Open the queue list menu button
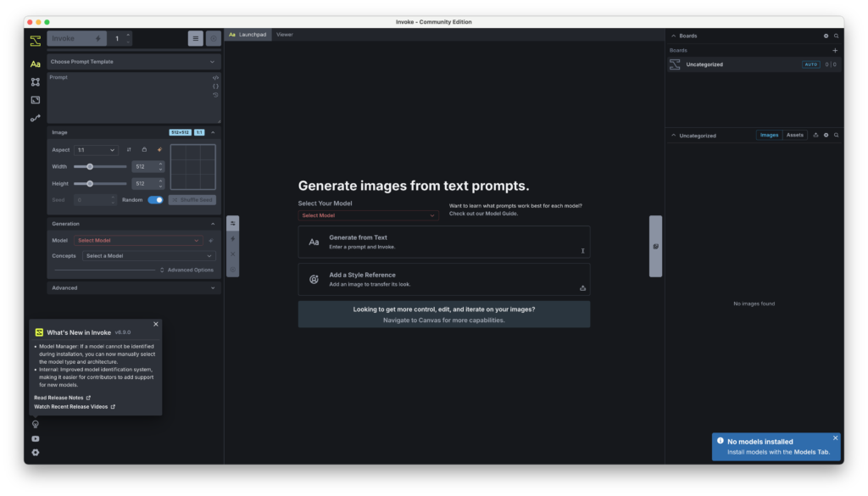This screenshot has width=868, height=496. 195,38
